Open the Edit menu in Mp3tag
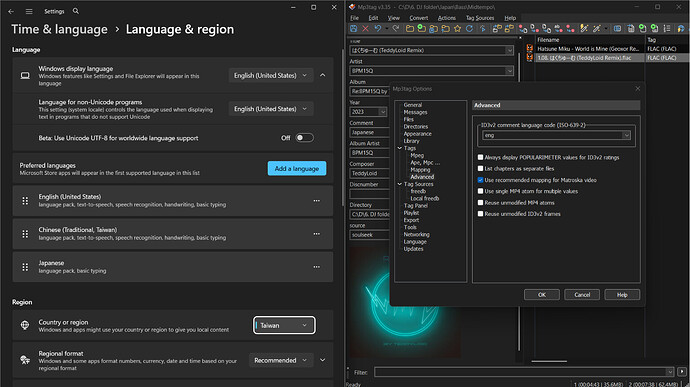 (x=373, y=18)
